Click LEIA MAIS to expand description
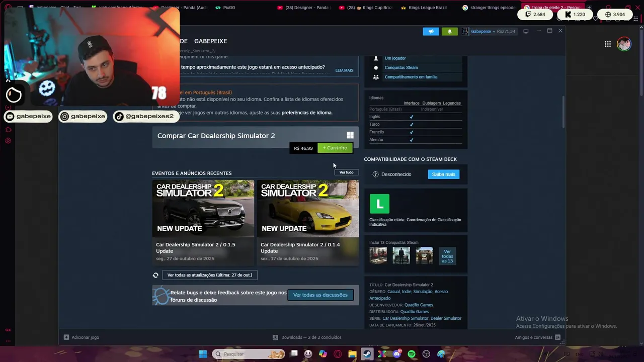Viewport: 644px width, 362px height. pos(344,70)
